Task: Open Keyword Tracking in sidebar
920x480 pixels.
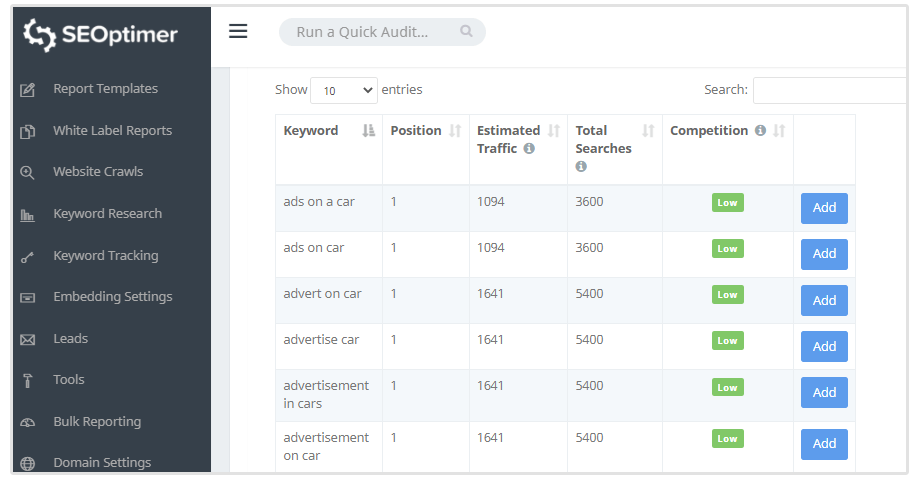Action: tap(105, 256)
